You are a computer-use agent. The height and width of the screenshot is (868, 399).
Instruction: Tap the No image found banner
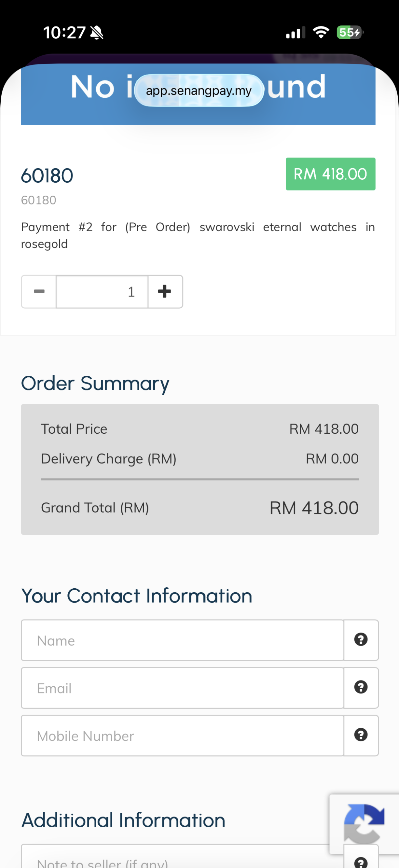tap(198, 94)
